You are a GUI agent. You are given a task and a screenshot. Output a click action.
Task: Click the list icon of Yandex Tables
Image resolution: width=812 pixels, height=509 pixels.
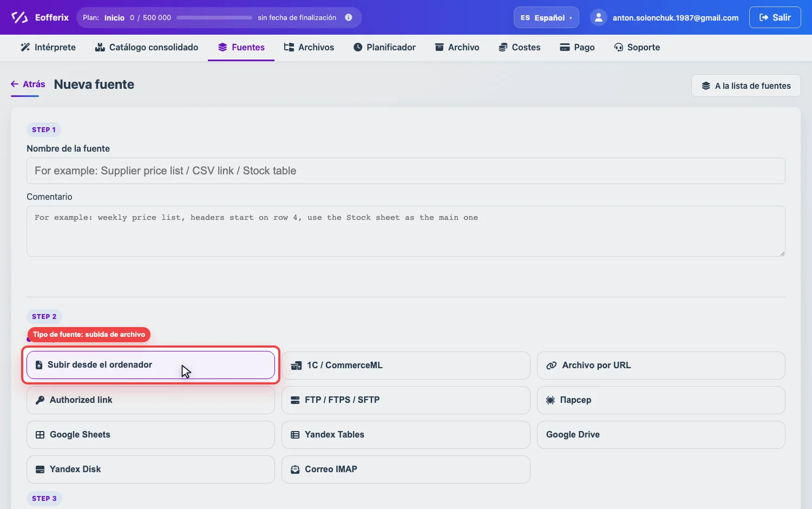pyautogui.click(x=295, y=435)
